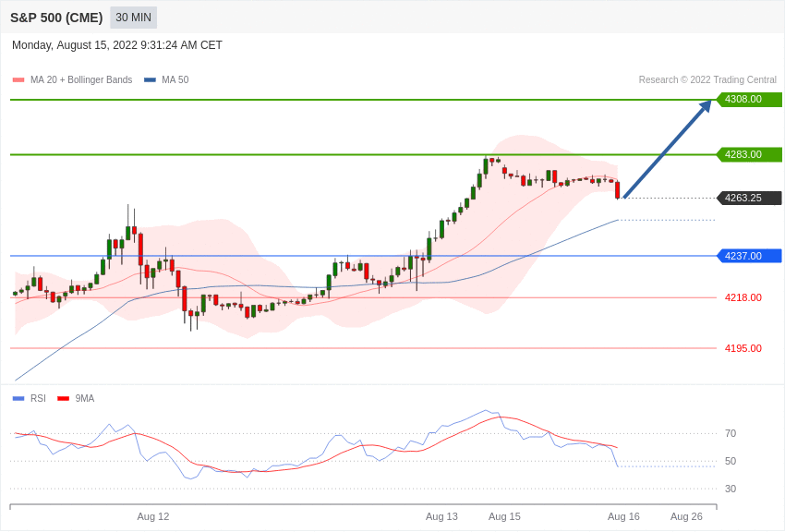This screenshot has width=785, height=532.
Task: Click the RSI 70 level label
Action: 731,433
